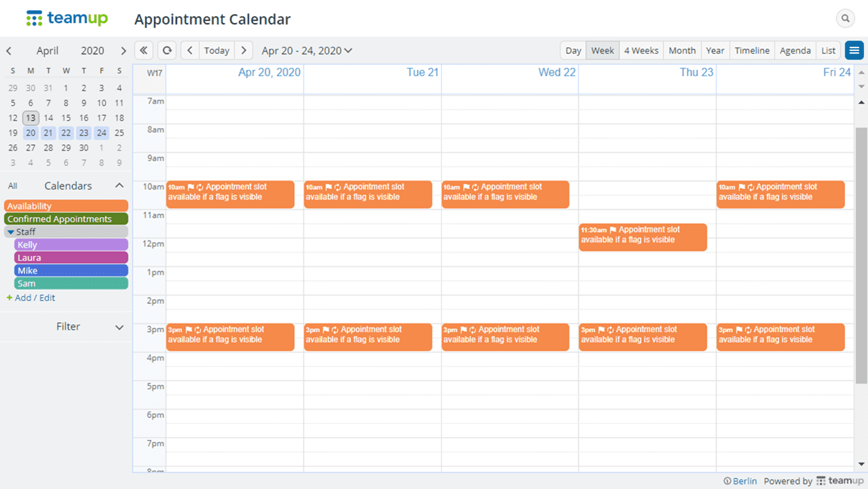Switch to the Agenda view

click(x=795, y=50)
